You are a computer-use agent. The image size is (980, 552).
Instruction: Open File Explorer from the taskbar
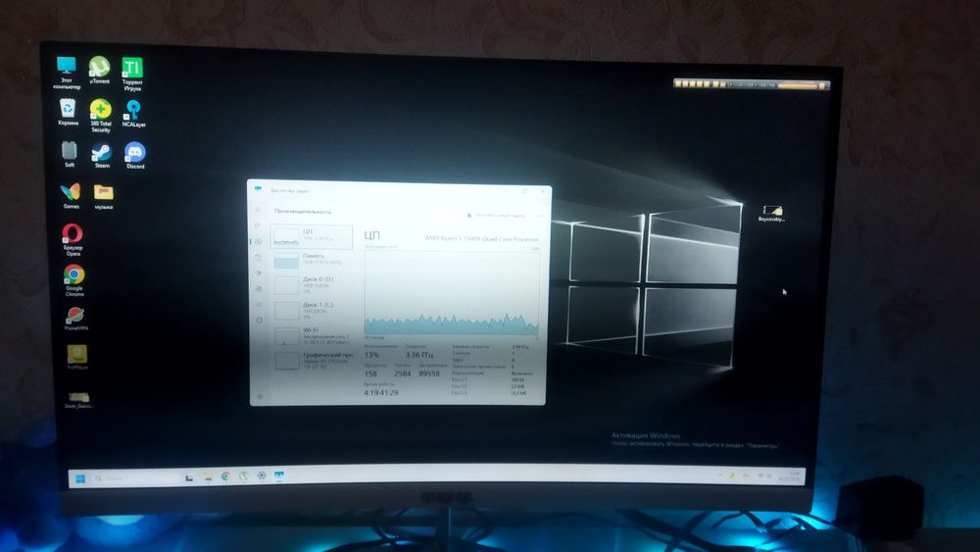pyautogui.click(x=208, y=477)
